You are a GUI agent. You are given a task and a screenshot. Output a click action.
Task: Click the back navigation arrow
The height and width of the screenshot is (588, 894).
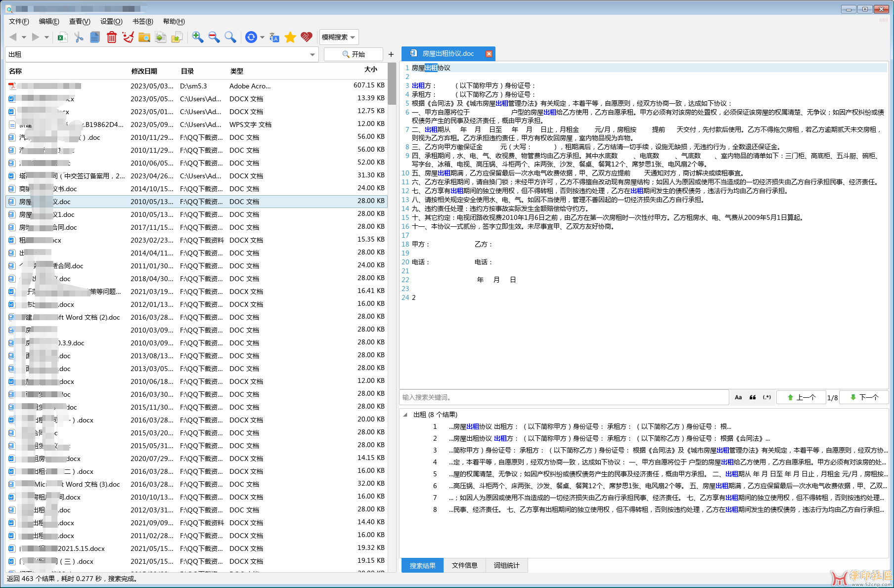click(13, 37)
